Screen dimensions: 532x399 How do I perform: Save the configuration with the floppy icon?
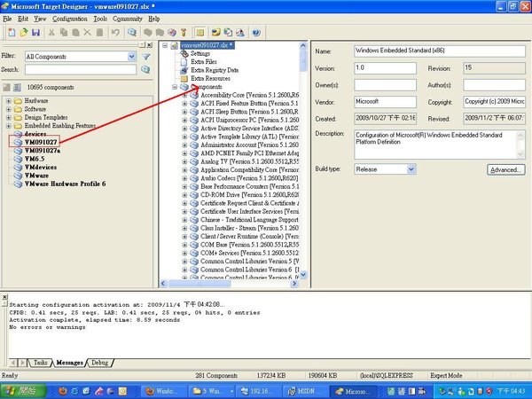coord(35,32)
